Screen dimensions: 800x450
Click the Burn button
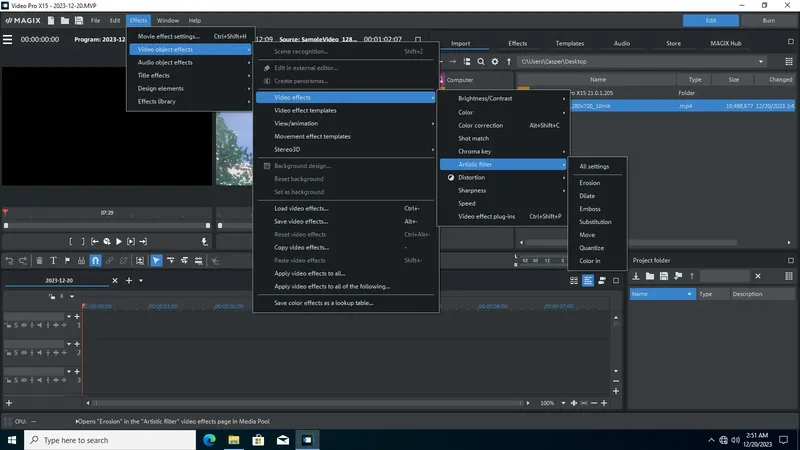coord(768,20)
